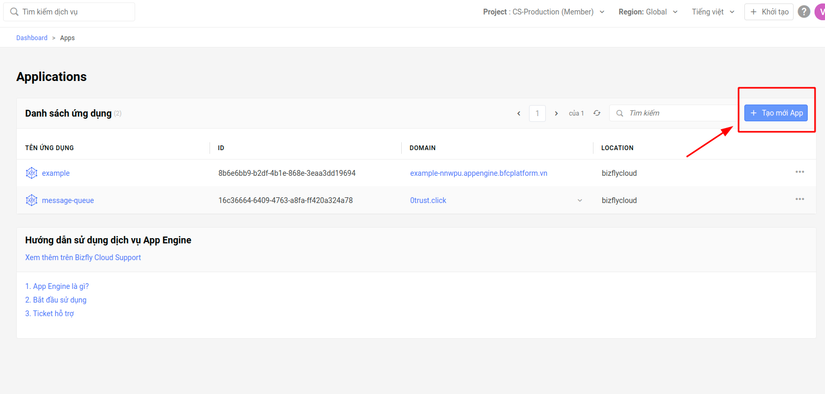The image size is (825, 394).
Task: Open the 0trust.click domain link
Action: pos(428,200)
